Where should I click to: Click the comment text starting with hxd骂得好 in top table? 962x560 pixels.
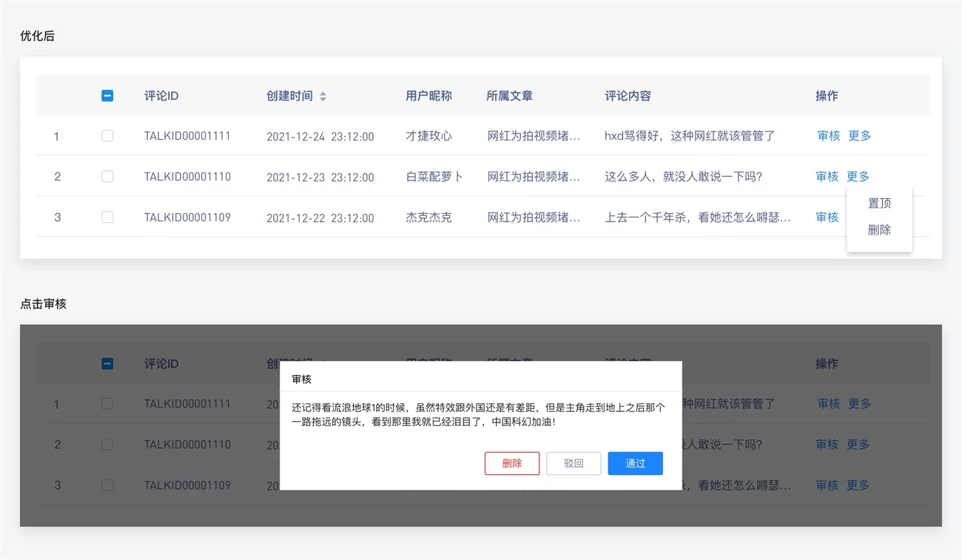click(x=689, y=136)
